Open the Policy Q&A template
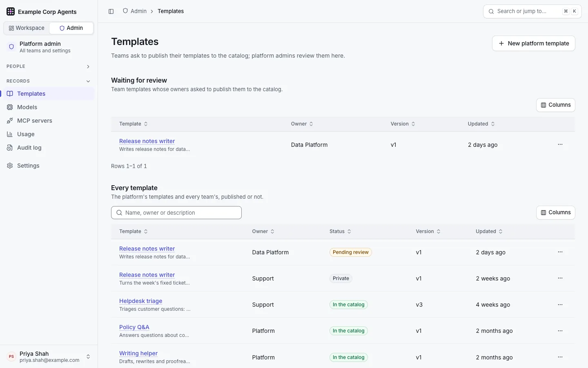This screenshot has height=368, width=588. pyautogui.click(x=134, y=327)
